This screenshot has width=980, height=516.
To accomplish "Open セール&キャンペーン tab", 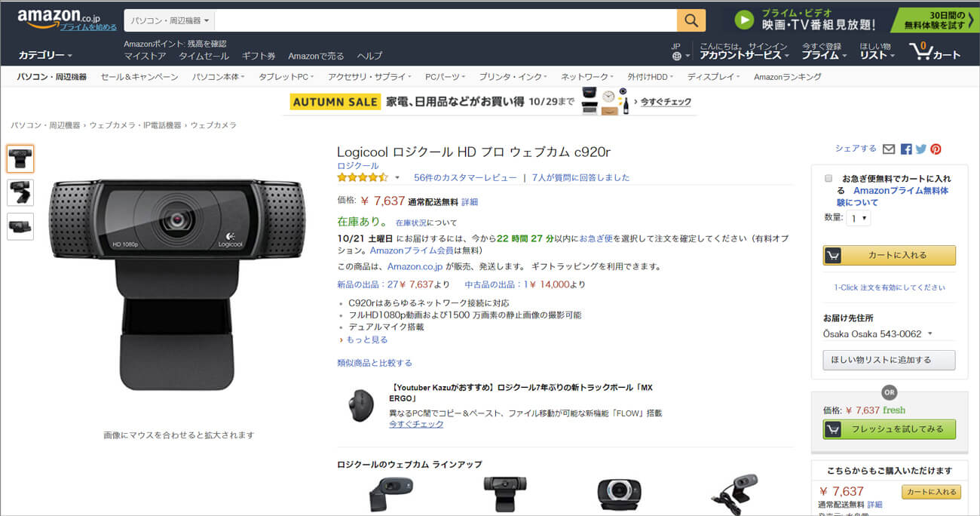I will 139,77.
